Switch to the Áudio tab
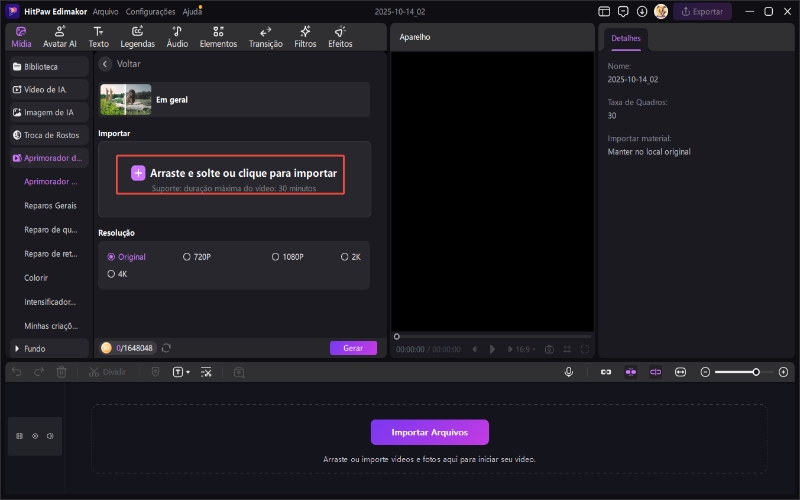Image resolution: width=800 pixels, height=500 pixels. point(177,37)
